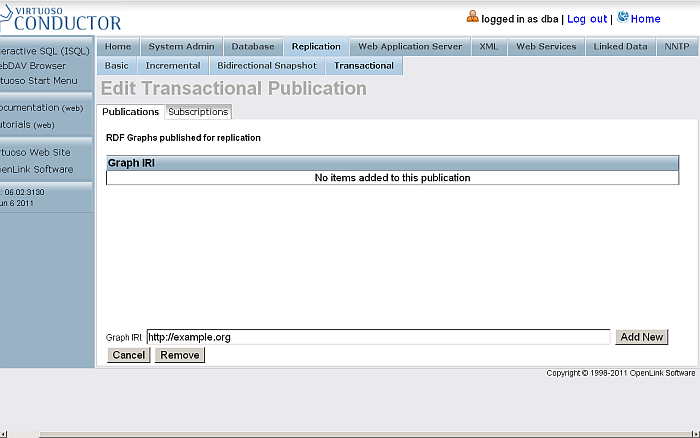Open the Incremental replication sub-tab
Image resolution: width=700 pixels, height=438 pixels.
tap(173, 66)
